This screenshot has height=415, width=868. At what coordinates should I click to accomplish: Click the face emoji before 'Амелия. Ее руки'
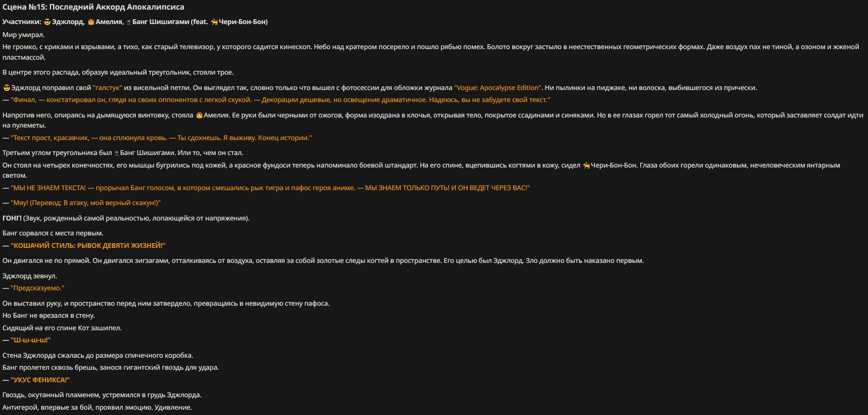[x=199, y=115]
